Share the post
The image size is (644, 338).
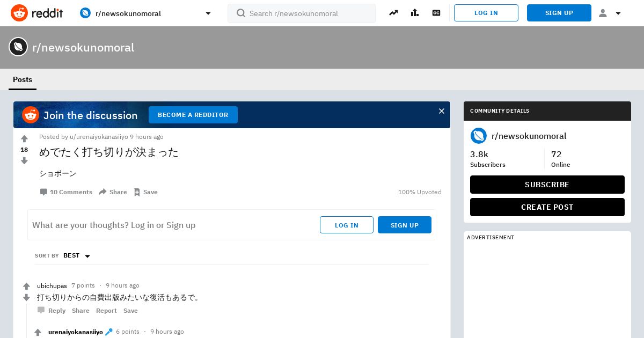[x=113, y=192]
